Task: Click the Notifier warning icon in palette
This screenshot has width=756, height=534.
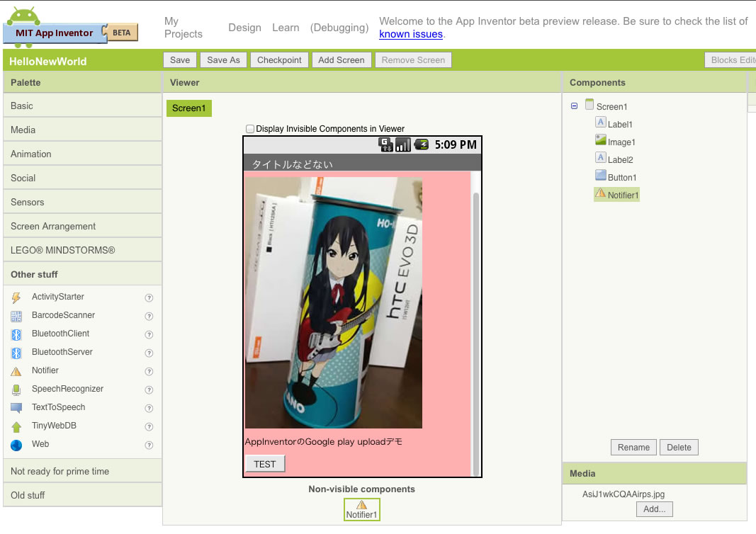Action: 16,371
